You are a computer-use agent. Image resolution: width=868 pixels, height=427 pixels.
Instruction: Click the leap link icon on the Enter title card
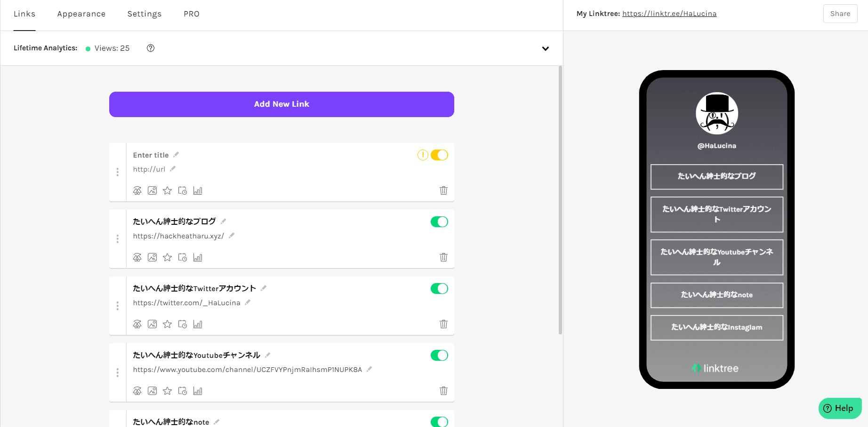coord(137,190)
